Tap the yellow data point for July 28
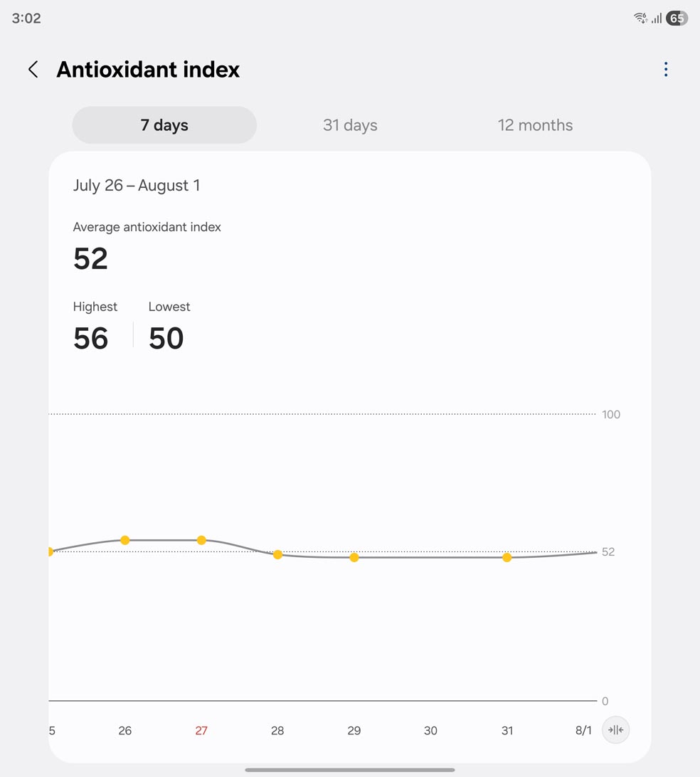The image size is (700, 777). (x=278, y=554)
